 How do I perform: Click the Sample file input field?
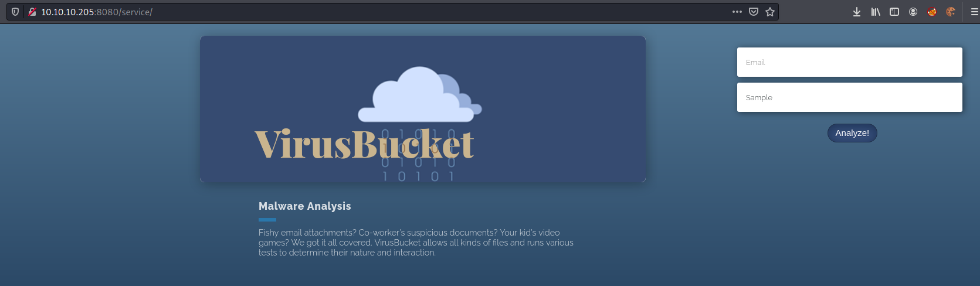tap(849, 97)
